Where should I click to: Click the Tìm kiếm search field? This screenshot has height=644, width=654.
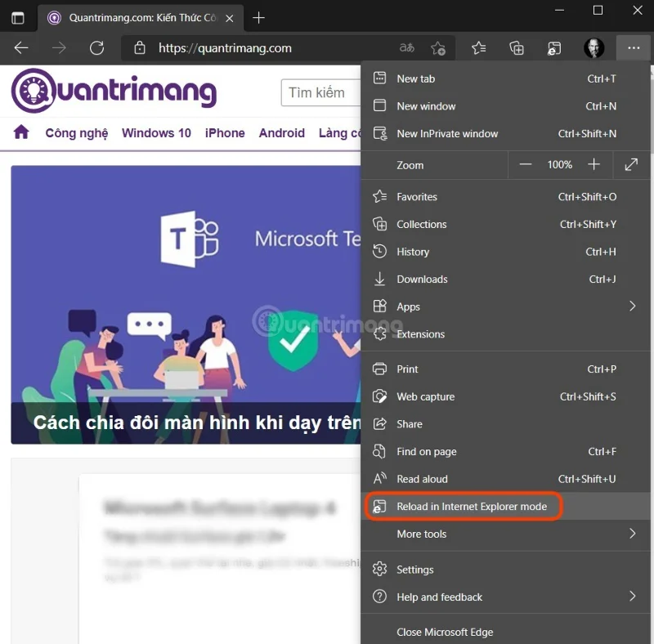click(320, 92)
